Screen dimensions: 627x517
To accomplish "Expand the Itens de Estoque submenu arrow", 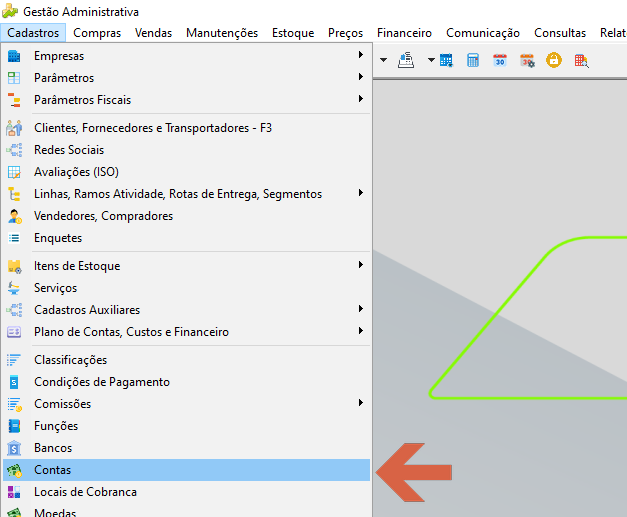I will click(361, 265).
